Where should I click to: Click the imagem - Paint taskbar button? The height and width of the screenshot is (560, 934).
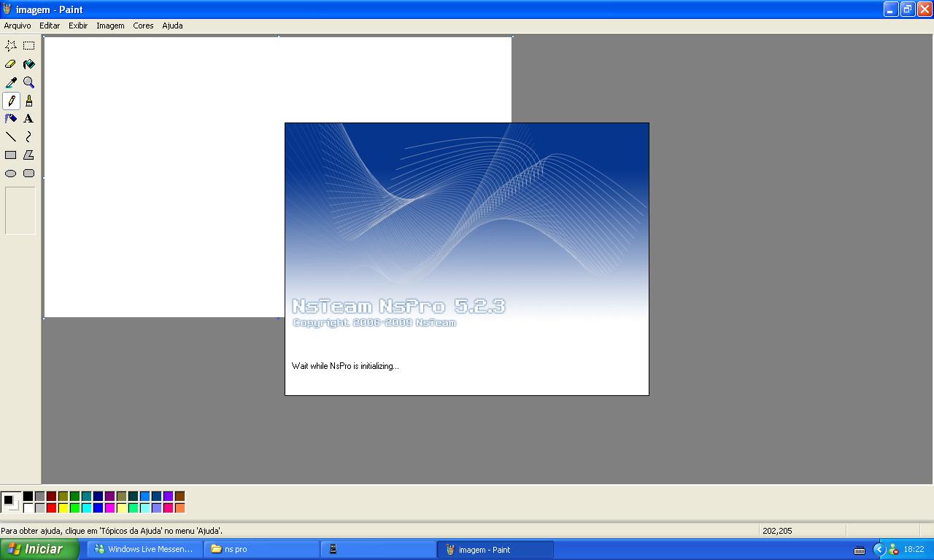[495, 549]
